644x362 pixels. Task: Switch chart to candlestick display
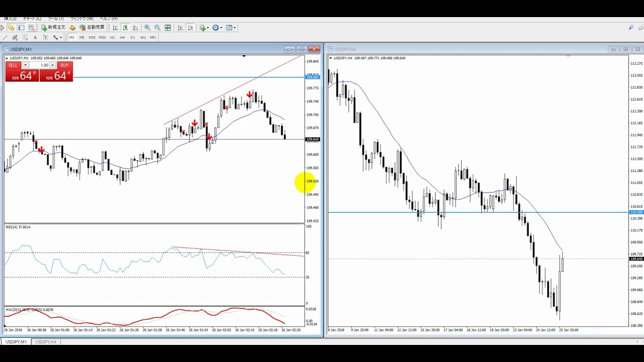click(x=125, y=28)
